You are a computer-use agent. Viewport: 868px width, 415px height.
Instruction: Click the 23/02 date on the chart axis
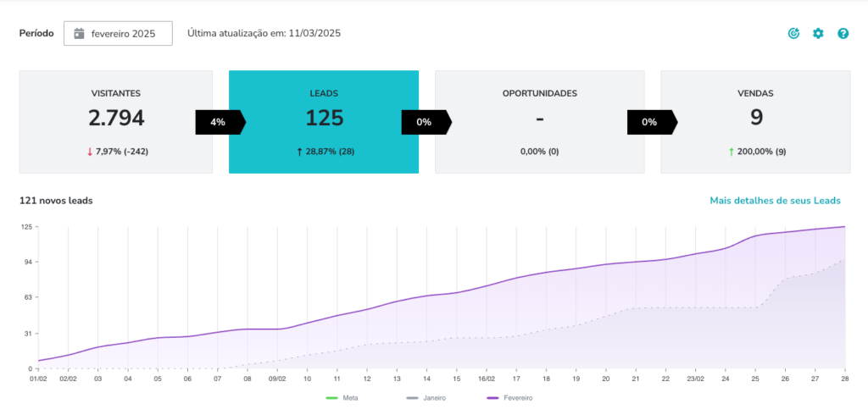pos(695,380)
